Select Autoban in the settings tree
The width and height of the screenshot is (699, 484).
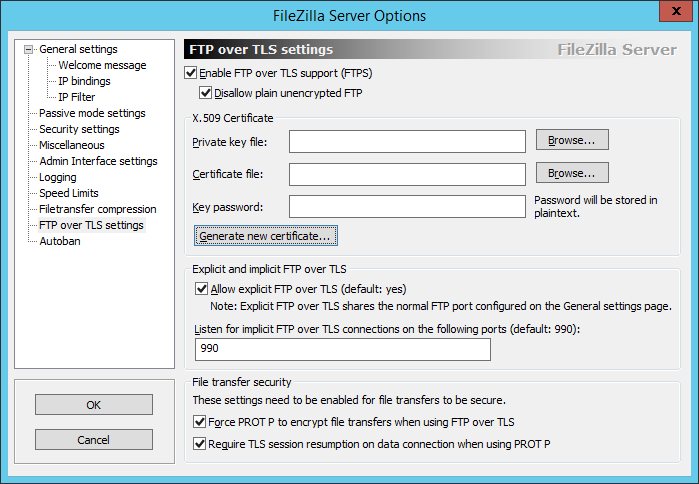pyautogui.click(x=60, y=241)
